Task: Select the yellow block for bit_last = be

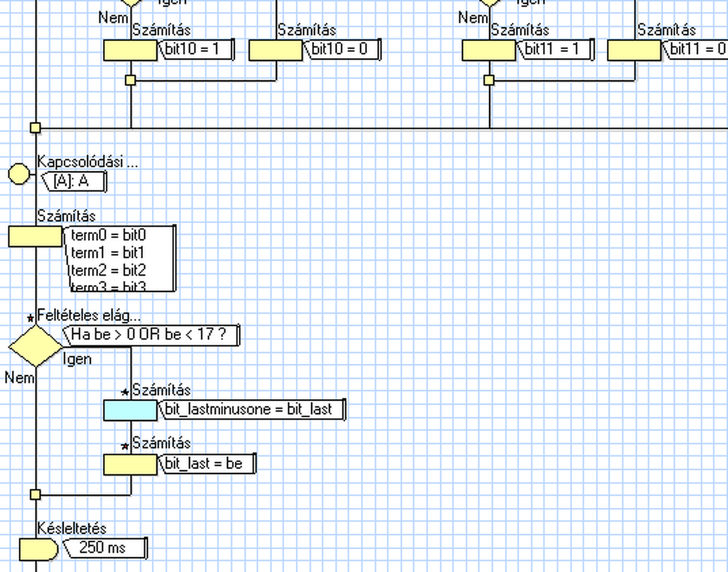Action: (130, 464)
